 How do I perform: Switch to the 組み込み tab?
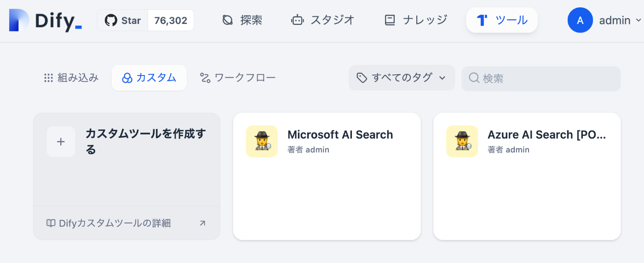(x=71, y=78)
